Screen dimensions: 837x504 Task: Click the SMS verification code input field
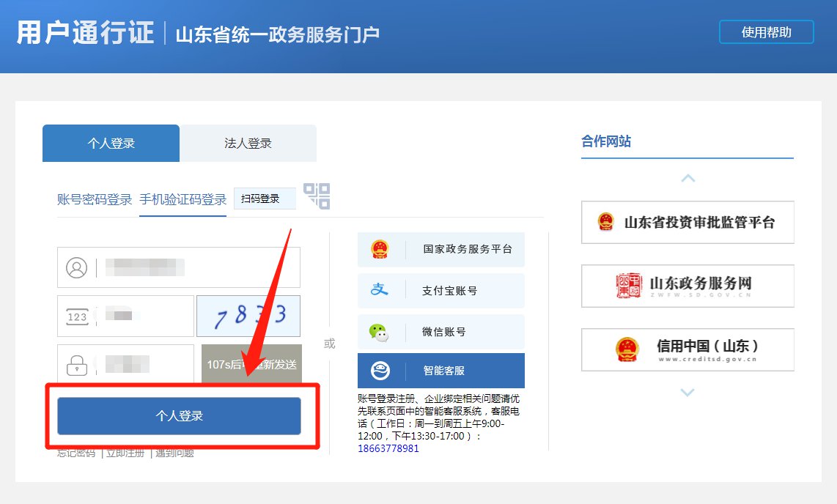point(125,364)
